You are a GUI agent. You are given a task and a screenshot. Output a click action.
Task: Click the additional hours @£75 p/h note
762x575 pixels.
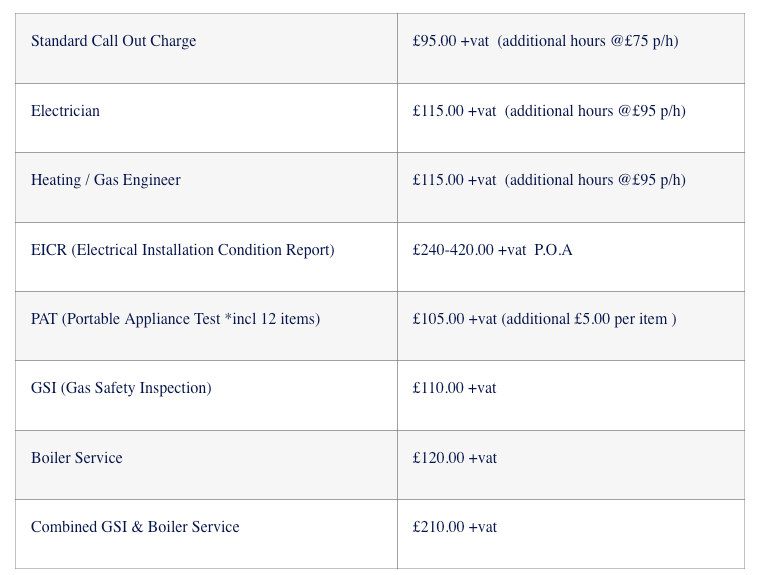pos(588,42)
